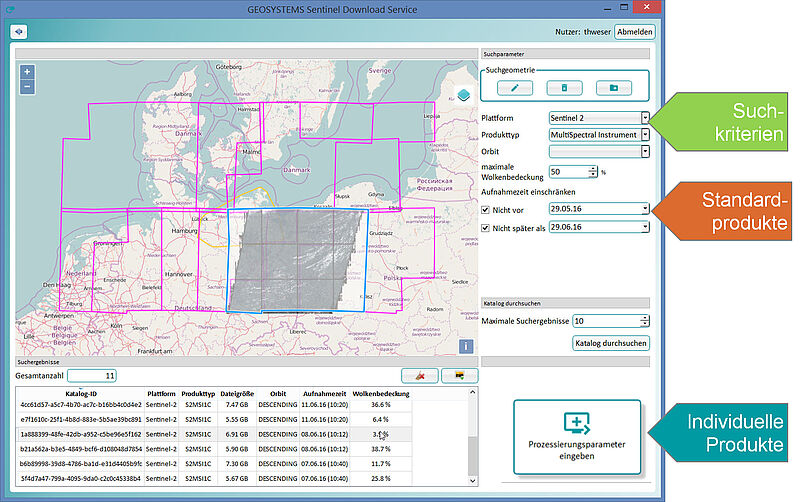Expand the Produkttyp dropdown
The height and width of the screenshot is (502, 800).
645,134
